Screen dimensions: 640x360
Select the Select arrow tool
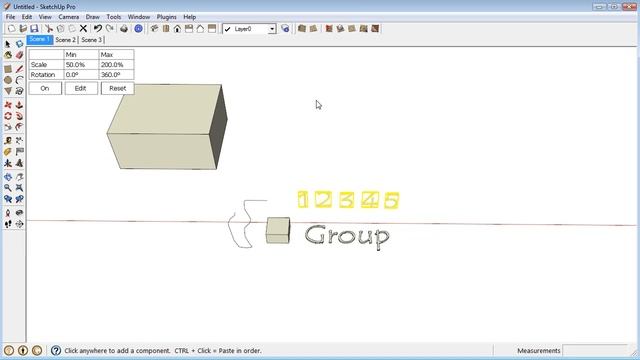8,44
